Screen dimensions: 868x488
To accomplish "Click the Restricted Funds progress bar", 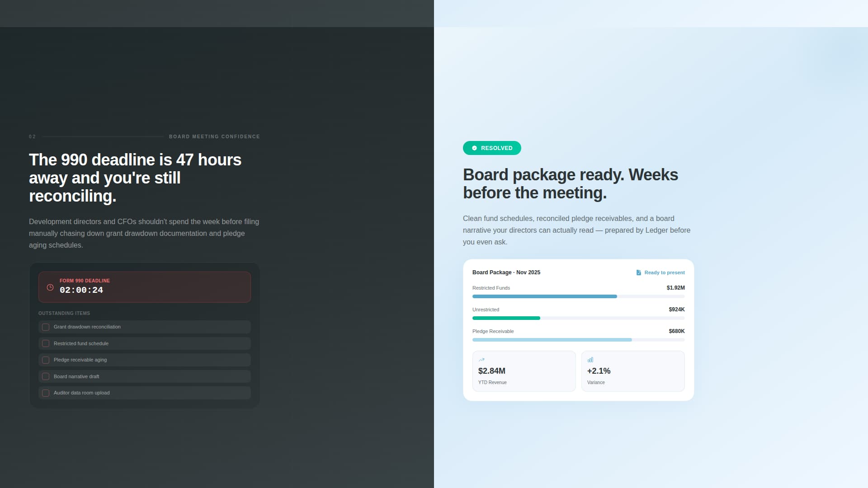I will tap(579, 296).
